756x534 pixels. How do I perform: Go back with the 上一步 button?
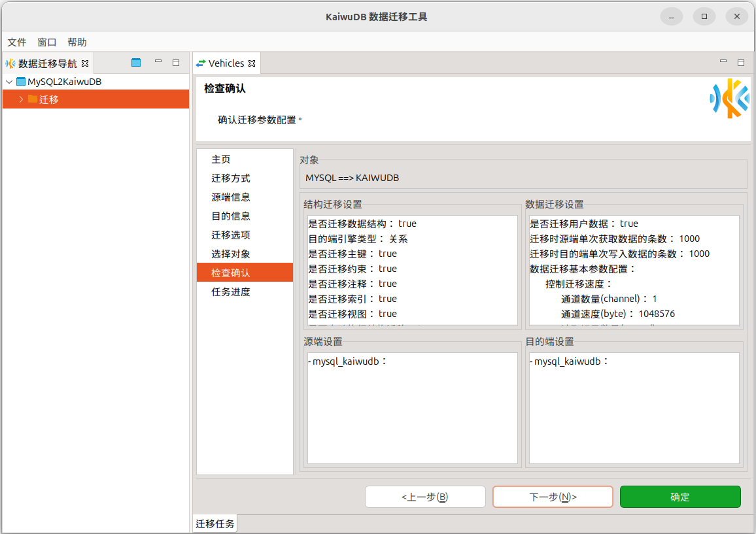pos(425,497)
